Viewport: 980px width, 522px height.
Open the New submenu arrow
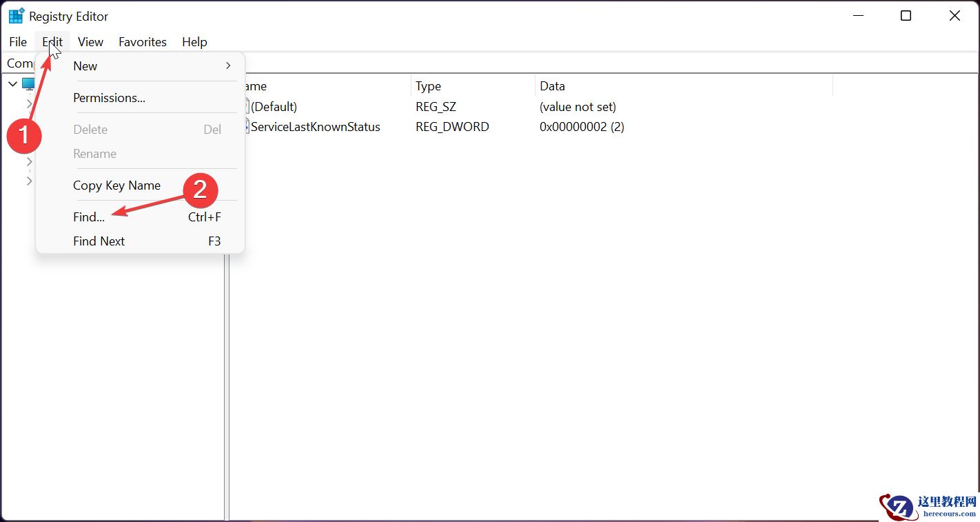(227, 66)
